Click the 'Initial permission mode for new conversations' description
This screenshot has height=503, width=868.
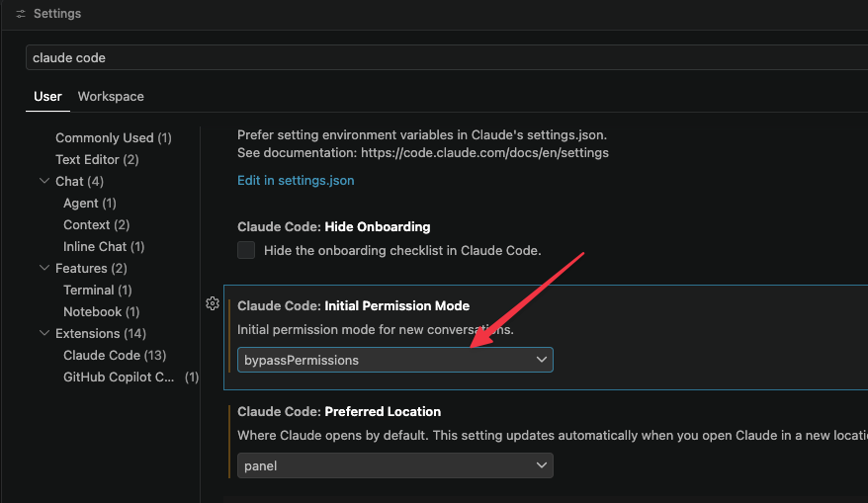(376, 330)
